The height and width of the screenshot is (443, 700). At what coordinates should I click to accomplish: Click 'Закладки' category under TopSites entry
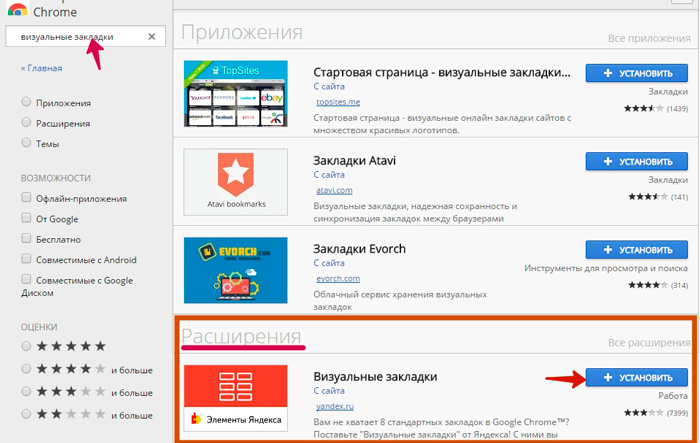click(x=668, y=92)
